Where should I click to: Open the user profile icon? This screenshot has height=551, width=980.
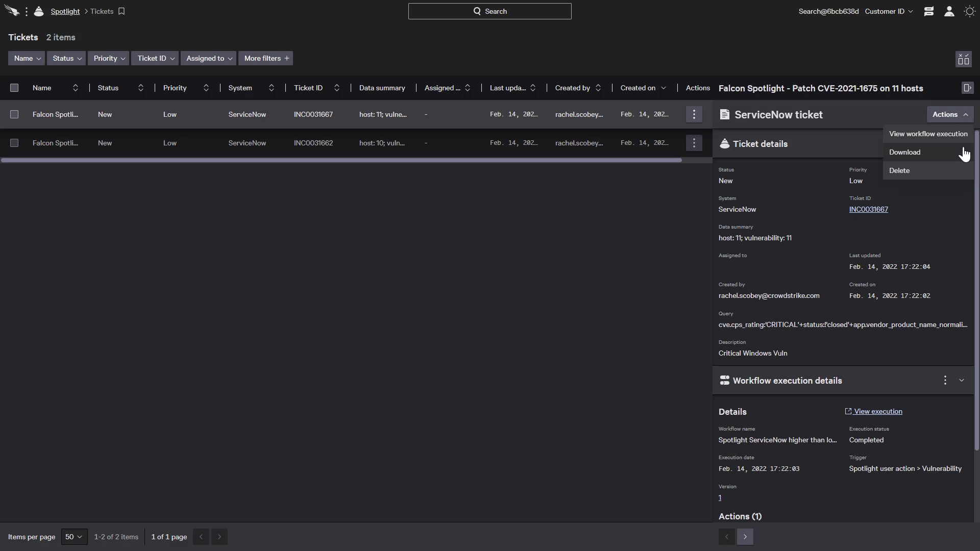(x=949, y=11)
